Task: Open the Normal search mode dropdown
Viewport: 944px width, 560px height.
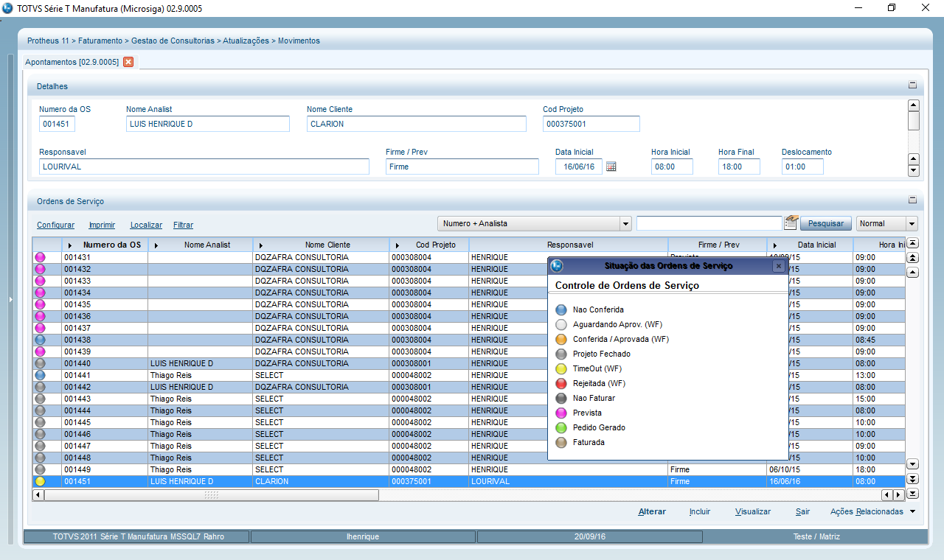Action: (912, 223)
